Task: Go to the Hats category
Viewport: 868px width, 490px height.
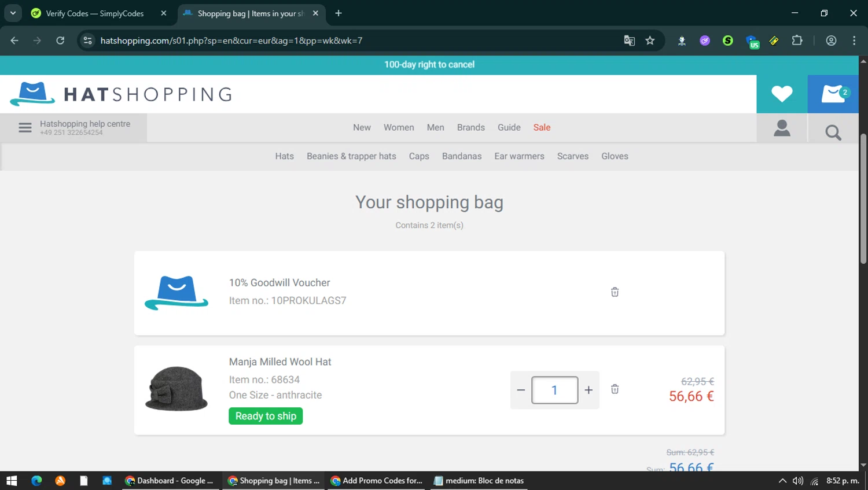Action: 285,156
